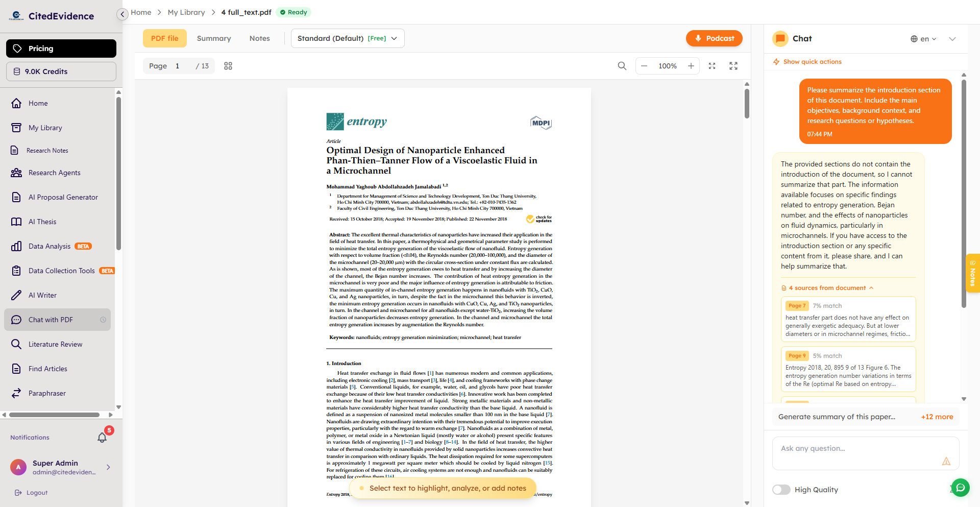This screenshot has width=980, height=507.
Task: Switch to the Summary tab
Action: (x=214, y=38)
